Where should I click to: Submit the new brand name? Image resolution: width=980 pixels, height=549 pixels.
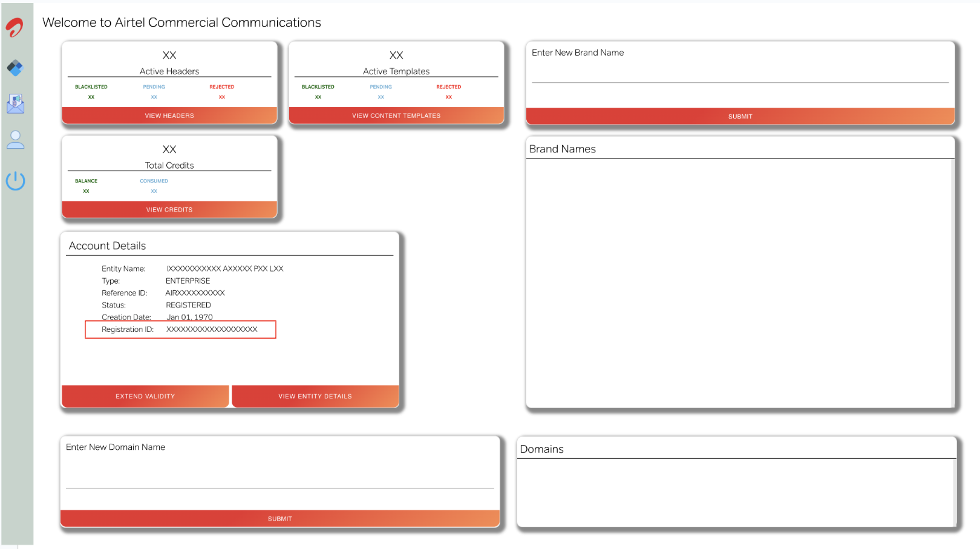[x=740, y=116]
